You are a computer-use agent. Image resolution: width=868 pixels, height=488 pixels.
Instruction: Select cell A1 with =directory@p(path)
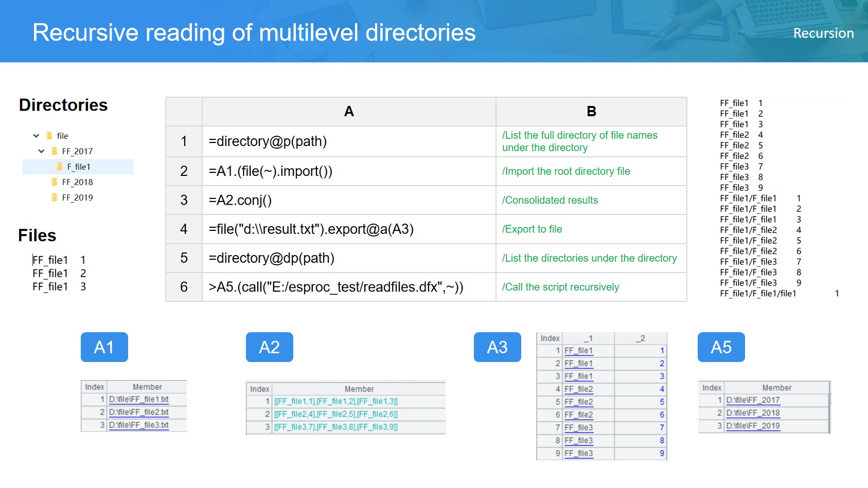(348, 141)
